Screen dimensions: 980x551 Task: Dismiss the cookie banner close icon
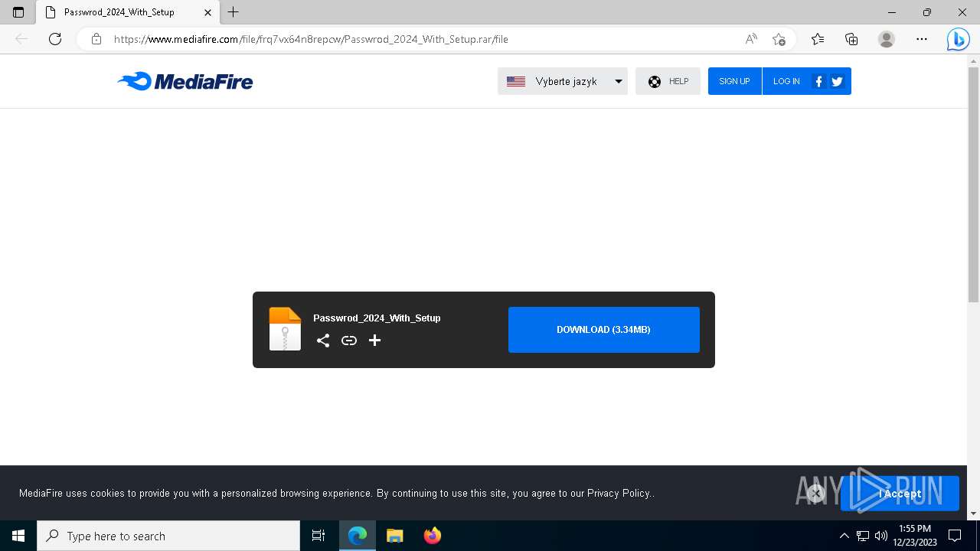coord(816,494)
